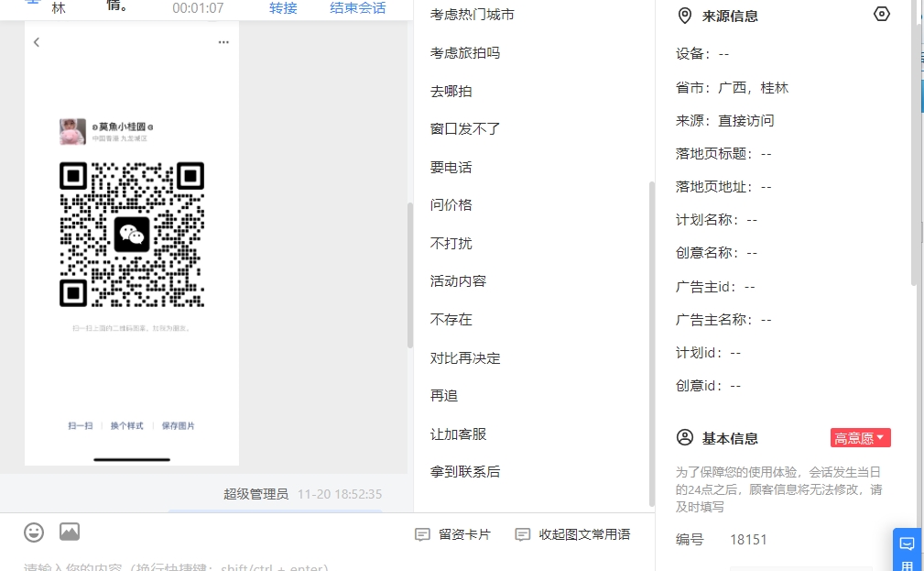Click the quick phrases list scrollbar
Viewport: 924px width, 571px height.
652,344
